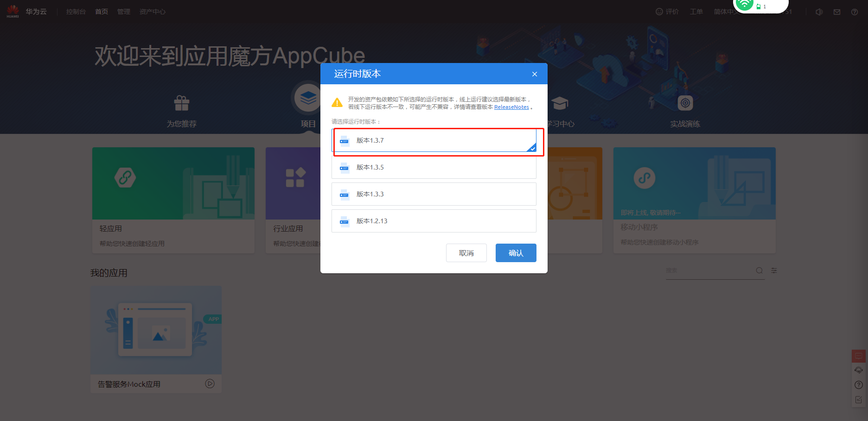Pick runtime version 1.2.13
Viewport: 868px width, 421px height.
pyautogui.click(x=434, y=221)
